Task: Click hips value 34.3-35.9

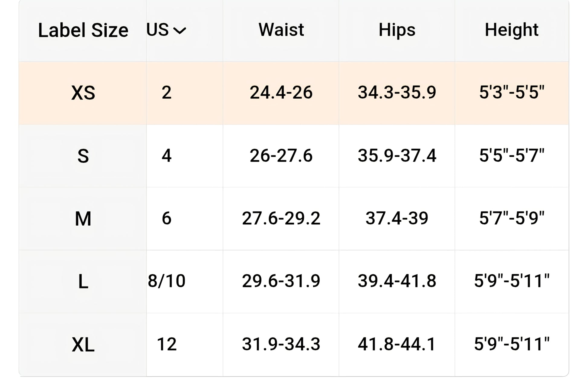Action: coord(397,92)
